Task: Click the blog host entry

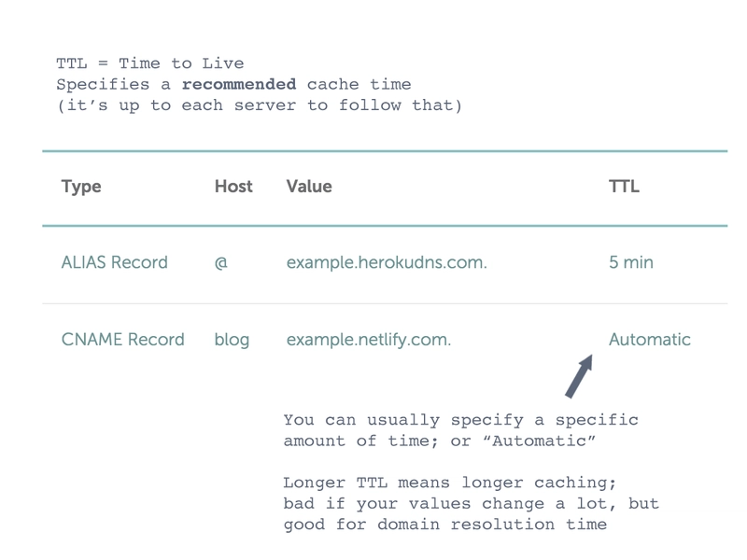Action: click(x=232, y=340)
